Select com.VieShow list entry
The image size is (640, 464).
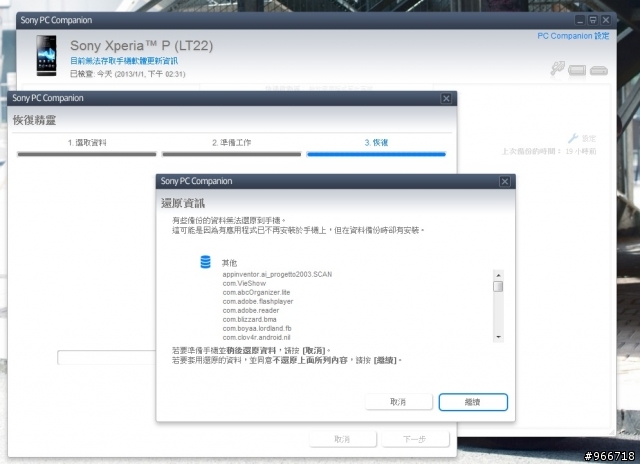tap(244, 283)
